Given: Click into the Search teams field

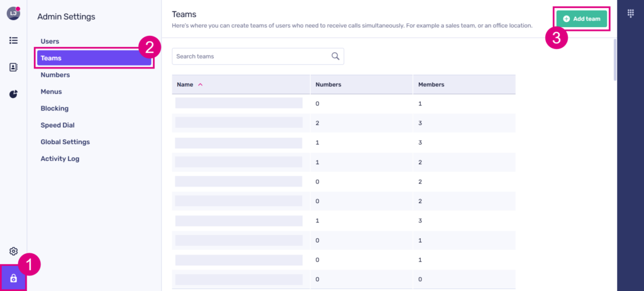Looking at the screenshot, I should pos(252,56).
